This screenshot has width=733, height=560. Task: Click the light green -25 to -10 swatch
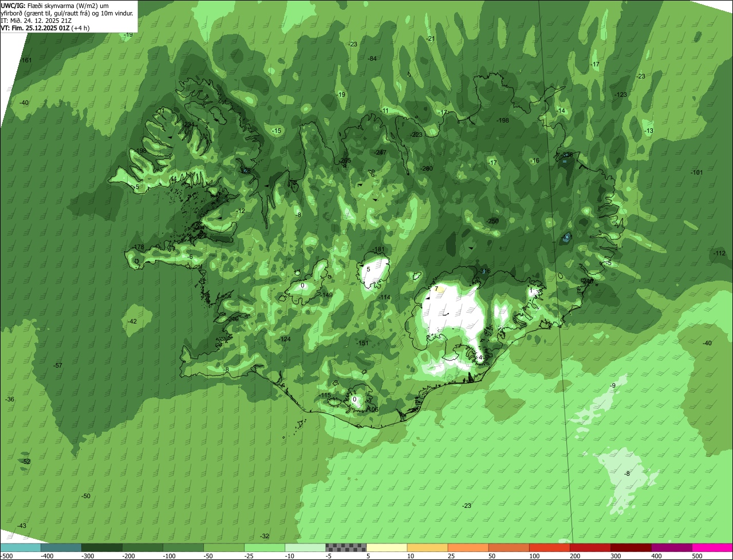pos(265,547)
